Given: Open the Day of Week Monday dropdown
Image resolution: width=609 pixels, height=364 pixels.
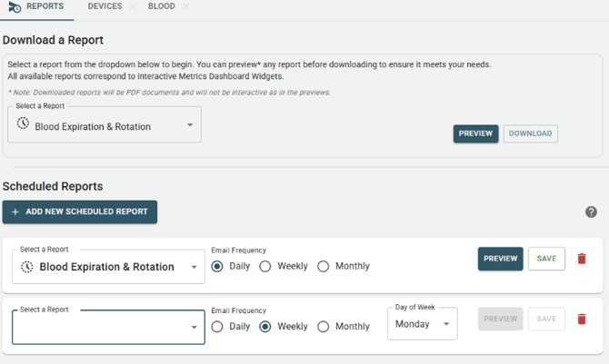Looking at the screenshot, I should click(x=446, y=324).
